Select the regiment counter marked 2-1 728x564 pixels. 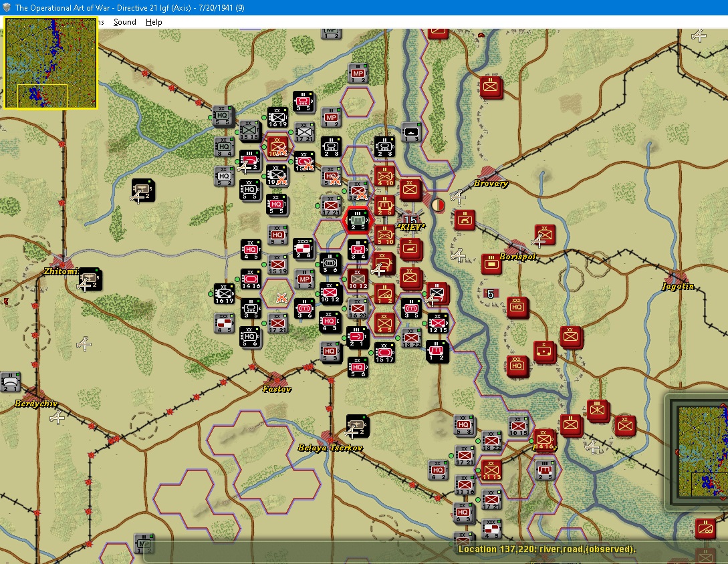[x=357, y=337]
